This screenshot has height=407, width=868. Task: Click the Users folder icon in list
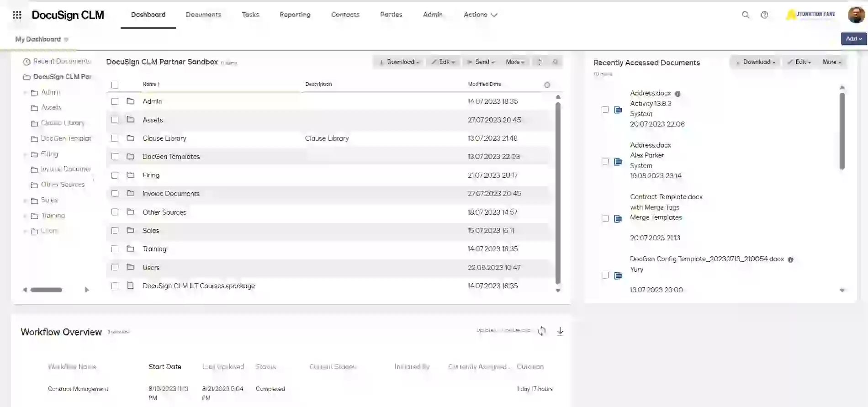click(130, 267)
